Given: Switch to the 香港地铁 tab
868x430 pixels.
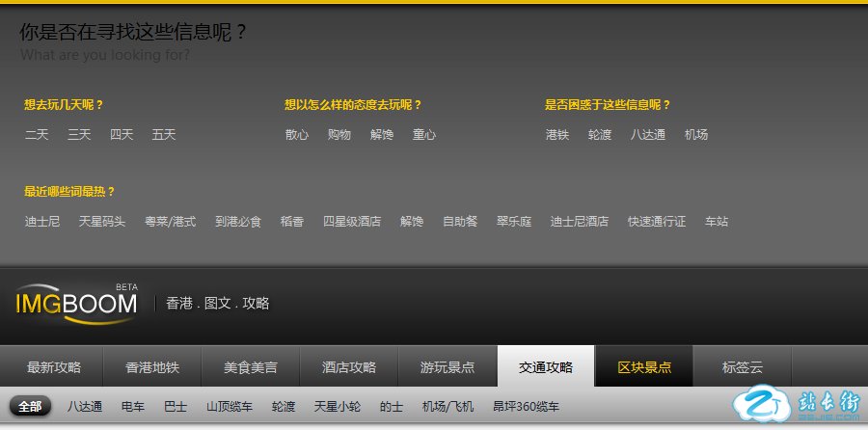Looking at the screenshot, I should tap(152, 367).
